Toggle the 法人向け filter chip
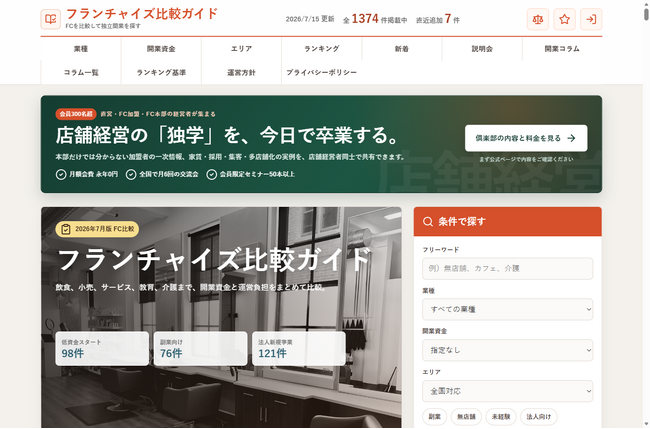This screenshot has width=650, height=429. coord(538,417)
